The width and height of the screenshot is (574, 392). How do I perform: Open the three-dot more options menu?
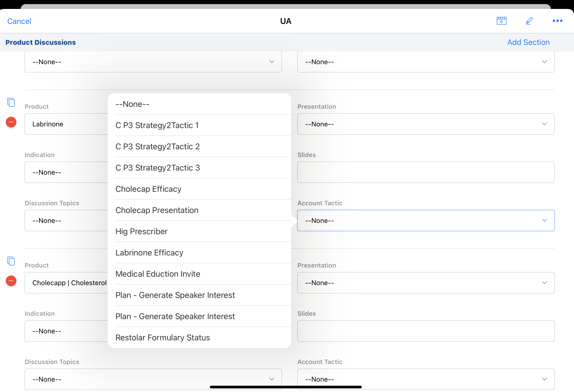tap(557, 21)
